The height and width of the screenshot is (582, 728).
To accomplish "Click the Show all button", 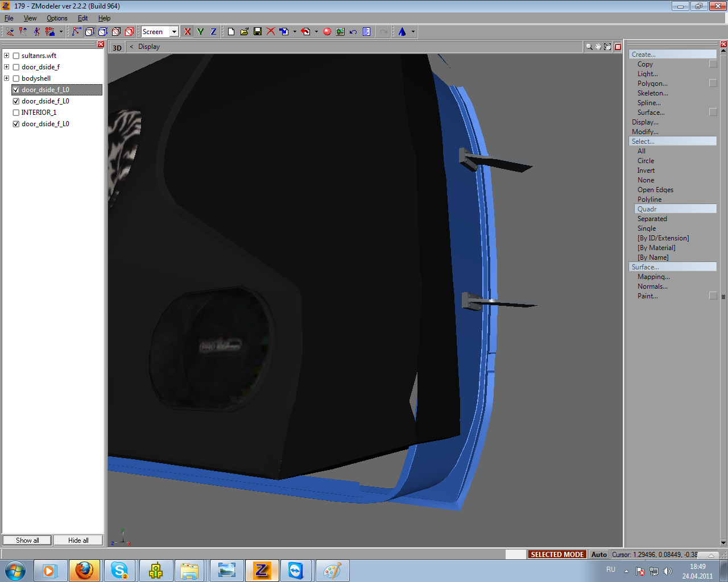I will click(x=27, y=541).
